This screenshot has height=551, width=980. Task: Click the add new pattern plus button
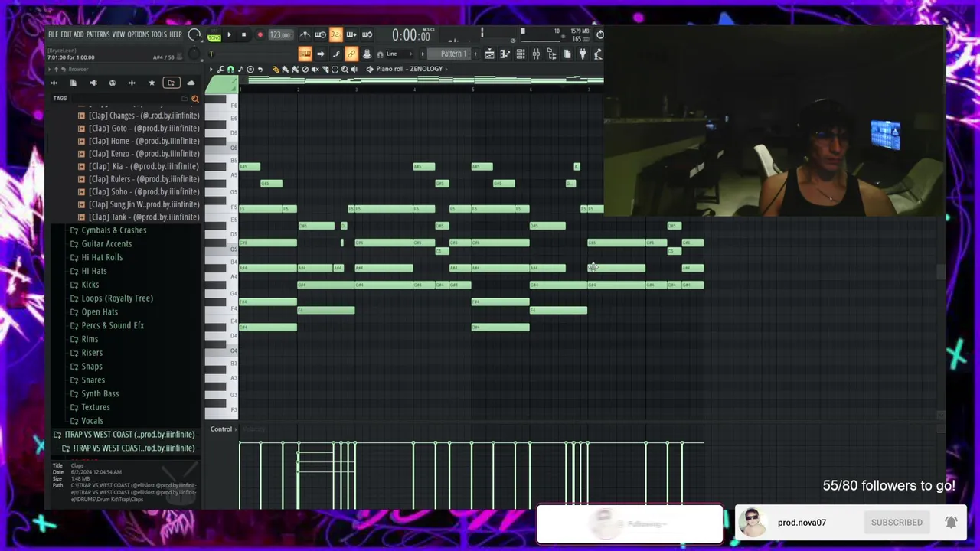tap(475, 54)
